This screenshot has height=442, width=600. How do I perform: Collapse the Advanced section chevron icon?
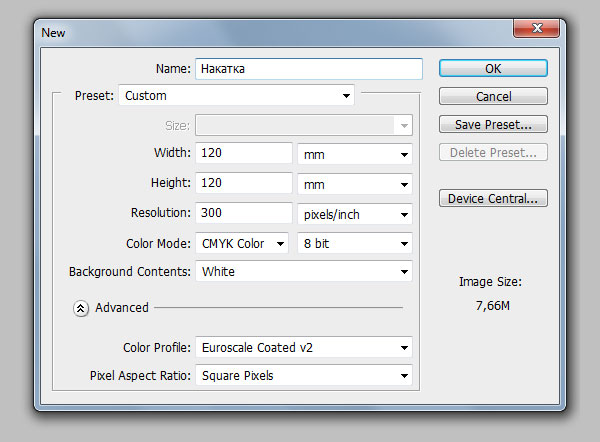pos(81,308)
